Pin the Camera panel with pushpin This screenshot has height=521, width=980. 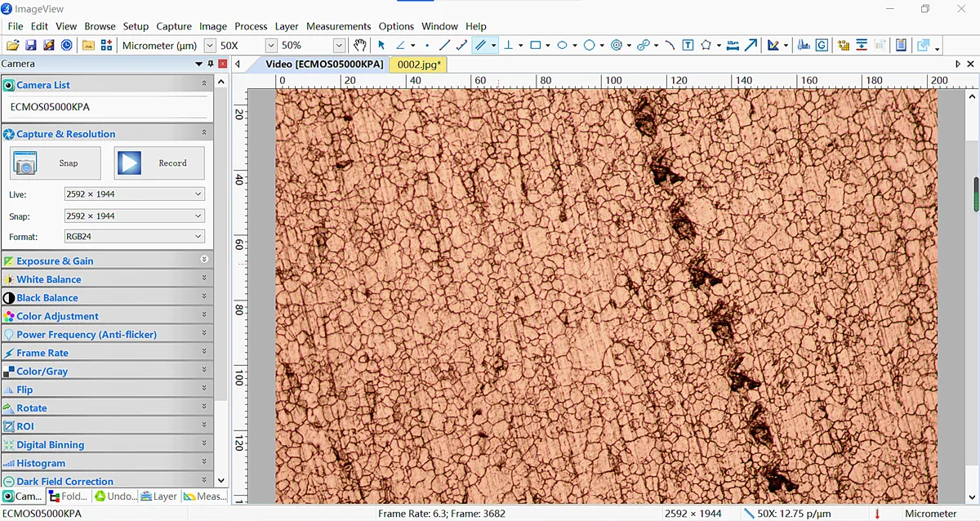[211, 64]
